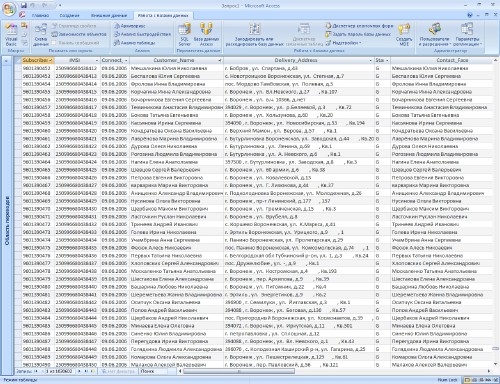Click the select-all box of the datasheet
The height and width of the screenshot is (384, 500).
pos(18,60)
